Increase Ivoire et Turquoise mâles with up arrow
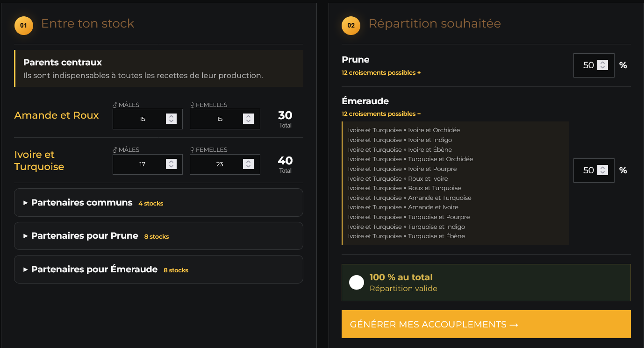 click(x=171, y=162)
